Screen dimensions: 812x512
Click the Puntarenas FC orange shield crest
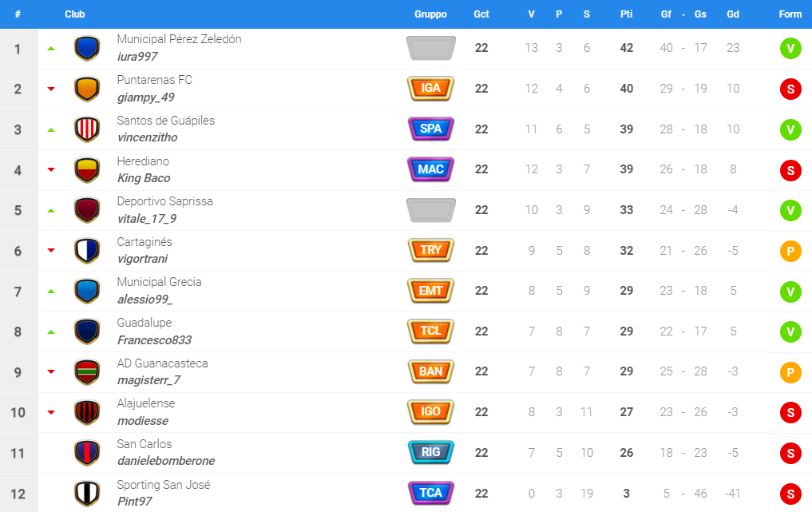(87, 89)
